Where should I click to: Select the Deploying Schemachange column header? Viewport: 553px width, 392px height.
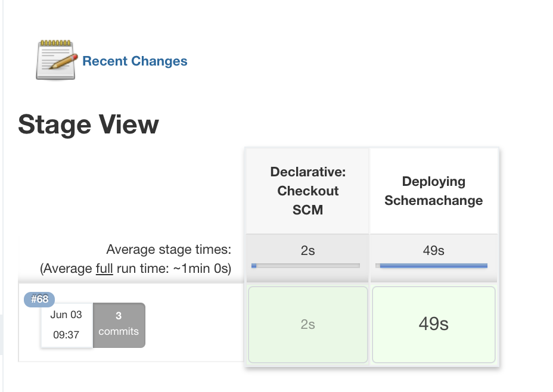[433, 191]
